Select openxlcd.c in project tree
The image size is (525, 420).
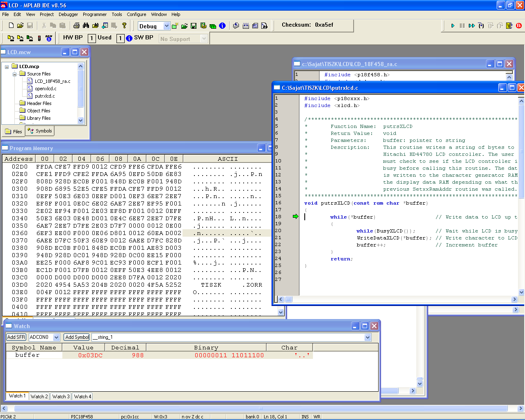46,89
